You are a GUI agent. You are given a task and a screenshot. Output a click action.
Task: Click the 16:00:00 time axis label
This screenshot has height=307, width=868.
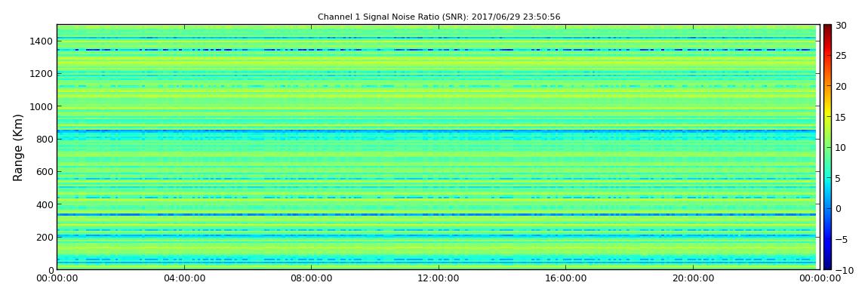[565, 278]
